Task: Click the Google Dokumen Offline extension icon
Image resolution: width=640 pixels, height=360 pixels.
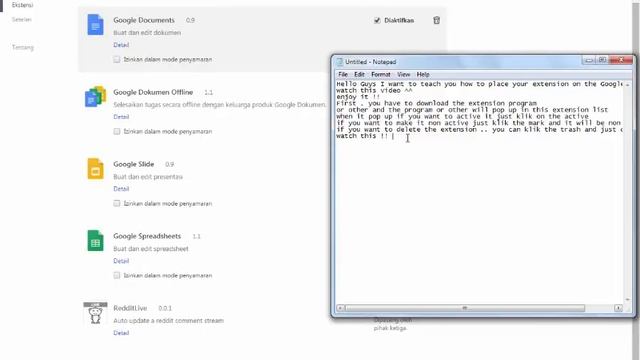Action: point(95,97)
